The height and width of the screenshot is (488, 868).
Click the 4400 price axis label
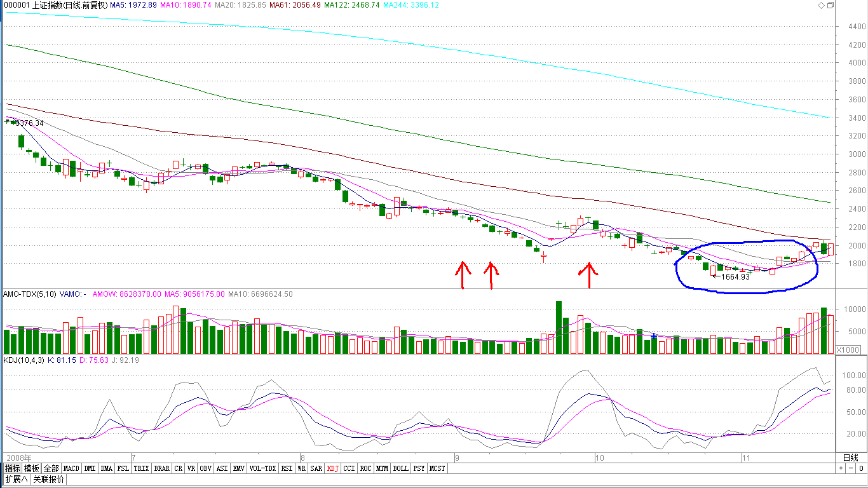click(857, 27)
